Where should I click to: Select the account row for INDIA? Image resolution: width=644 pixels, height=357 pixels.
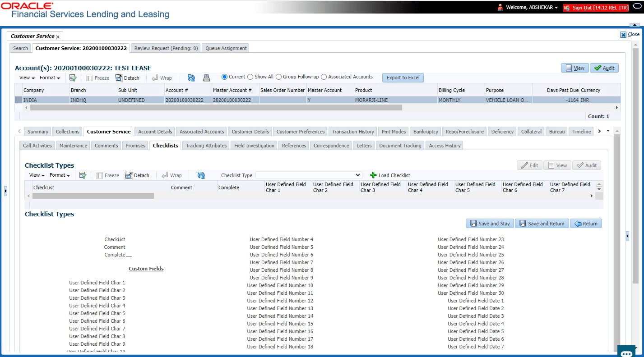tap(317, 100)
